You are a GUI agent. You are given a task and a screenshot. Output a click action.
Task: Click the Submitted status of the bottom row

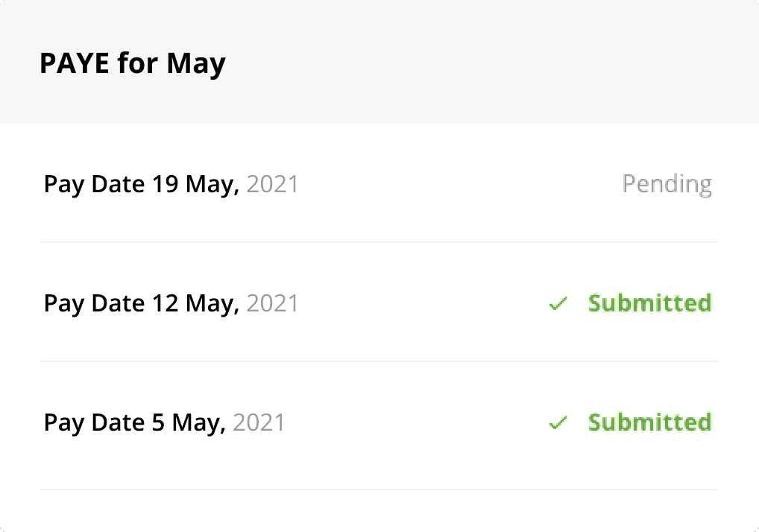(649, 422)
